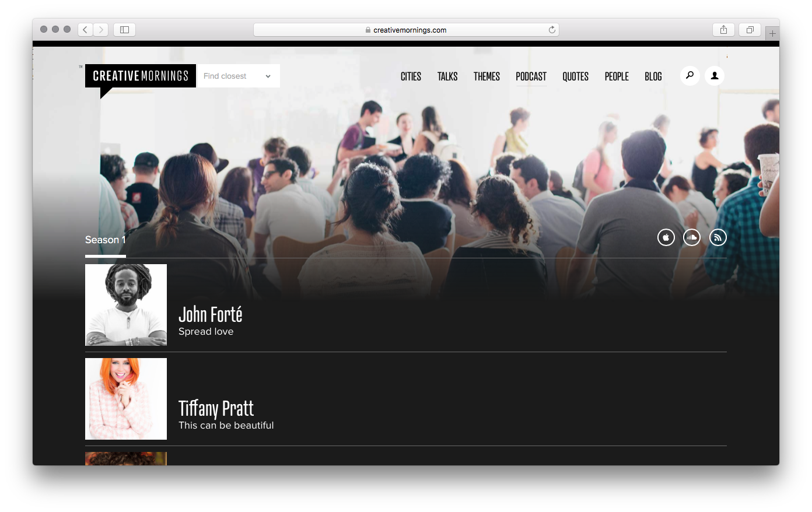The height and width of the screenshot is (512, 812).
Task: Reload the page with the refresh icon
Action: (x=552, y=30)
